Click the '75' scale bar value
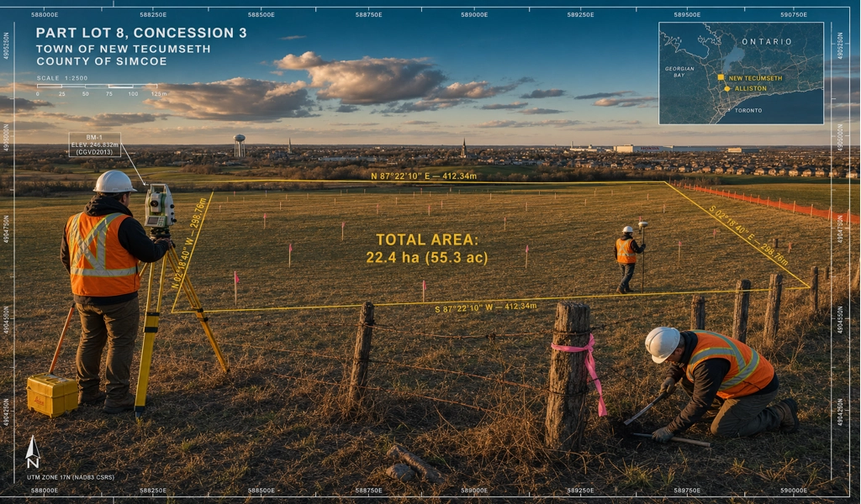 (x=109, y=94)
